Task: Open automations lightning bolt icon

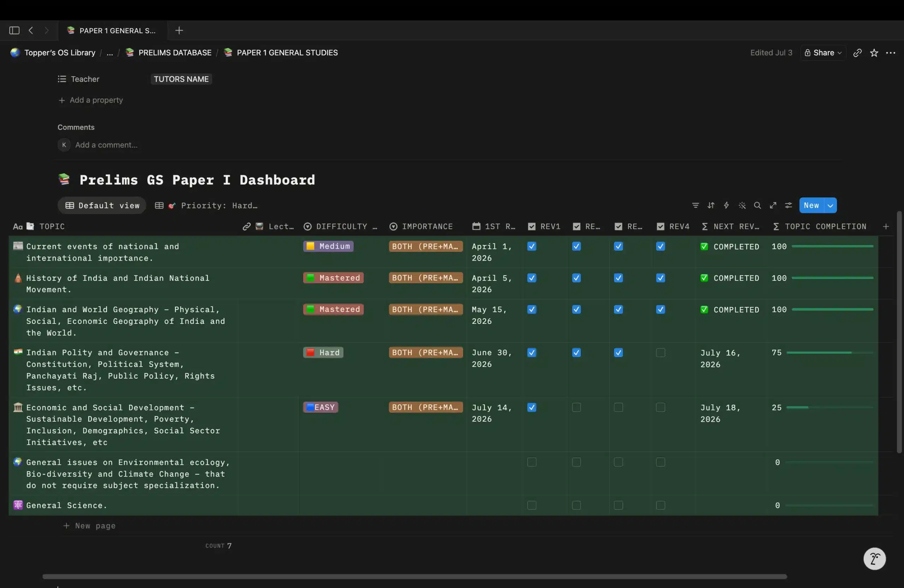Action: click(x=726, y=206)
